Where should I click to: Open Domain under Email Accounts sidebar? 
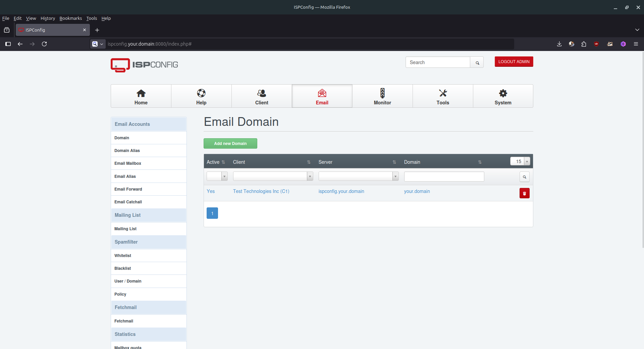[149, 138]
